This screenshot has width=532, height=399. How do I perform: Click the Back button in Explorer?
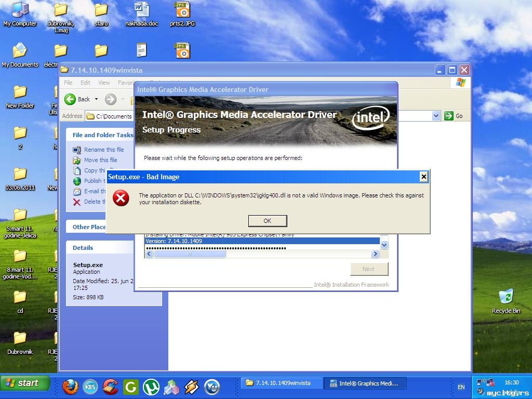point(77,99)
